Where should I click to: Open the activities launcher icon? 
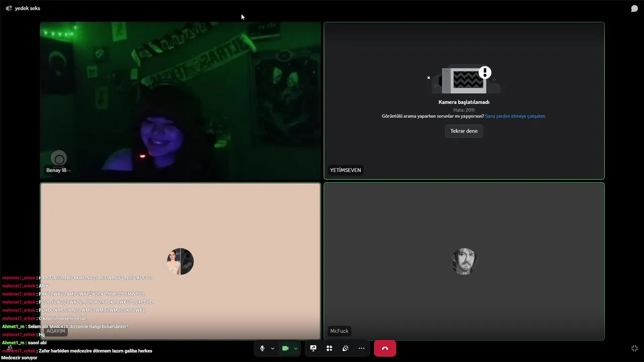click(x=330, y=348)
